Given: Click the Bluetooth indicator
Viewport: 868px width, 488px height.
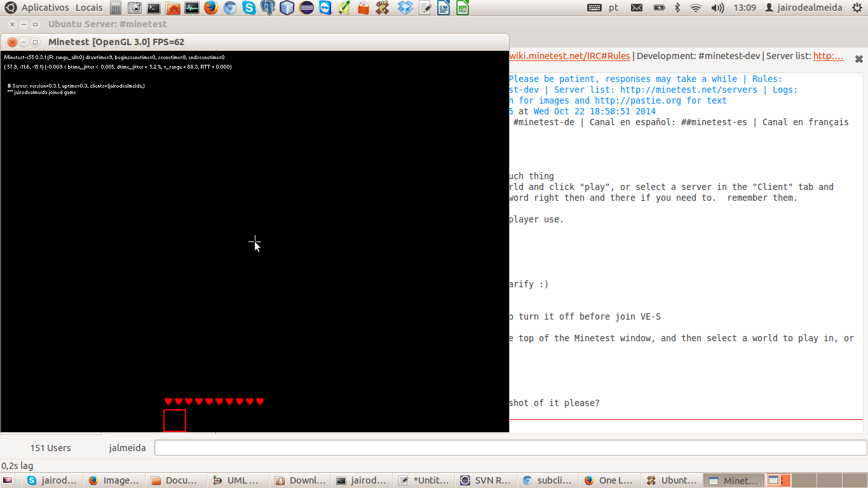Looking at the screenshot, I should coord(677,8).
